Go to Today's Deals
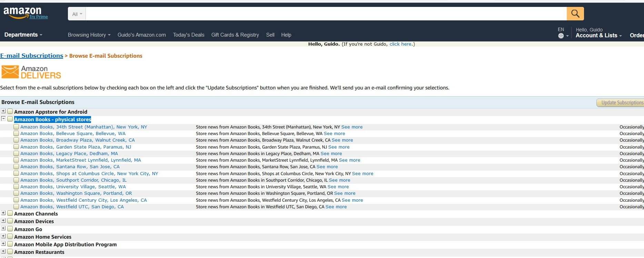The height and width of the screenshot is (258, 644). 189,35
